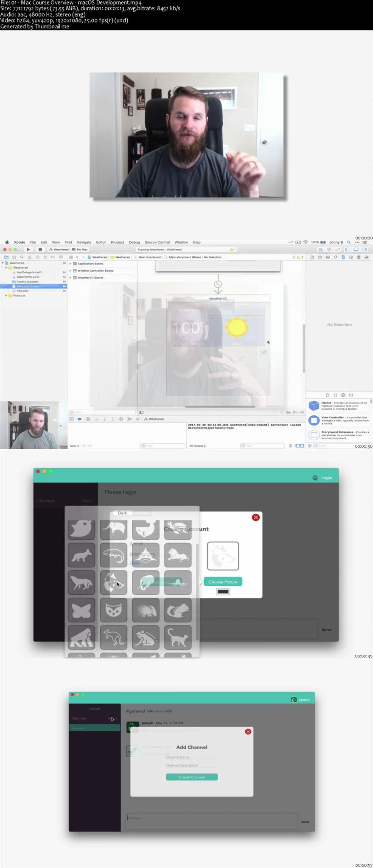Click the Choose Picture button
Image resolution: width=373 pixels, height=868 pixels.
pos(223,582)
